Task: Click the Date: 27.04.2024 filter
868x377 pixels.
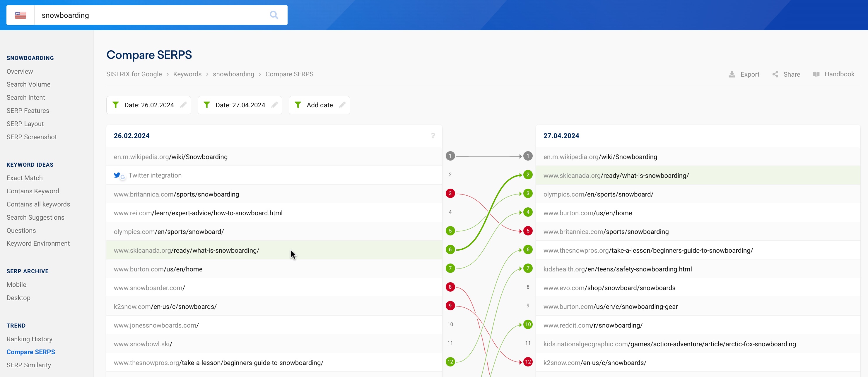Action: [x=240, y=105]
